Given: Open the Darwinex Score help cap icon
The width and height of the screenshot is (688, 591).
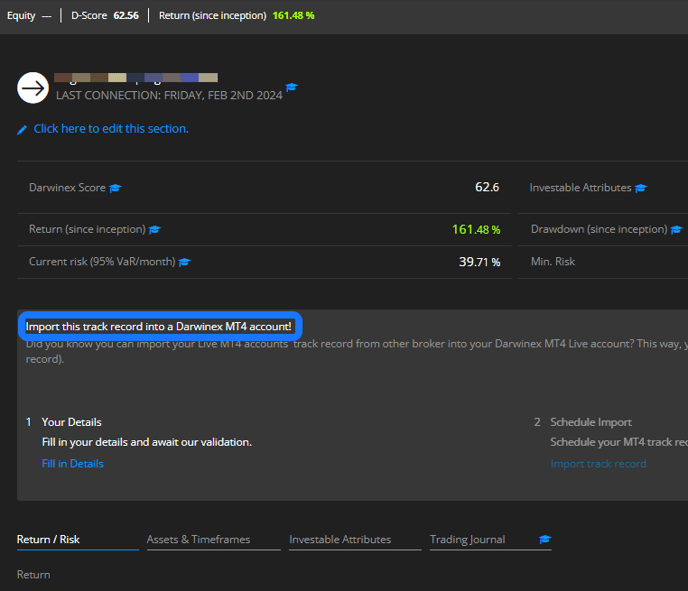Looking at the screenshot, I should (x=115, y=188).
